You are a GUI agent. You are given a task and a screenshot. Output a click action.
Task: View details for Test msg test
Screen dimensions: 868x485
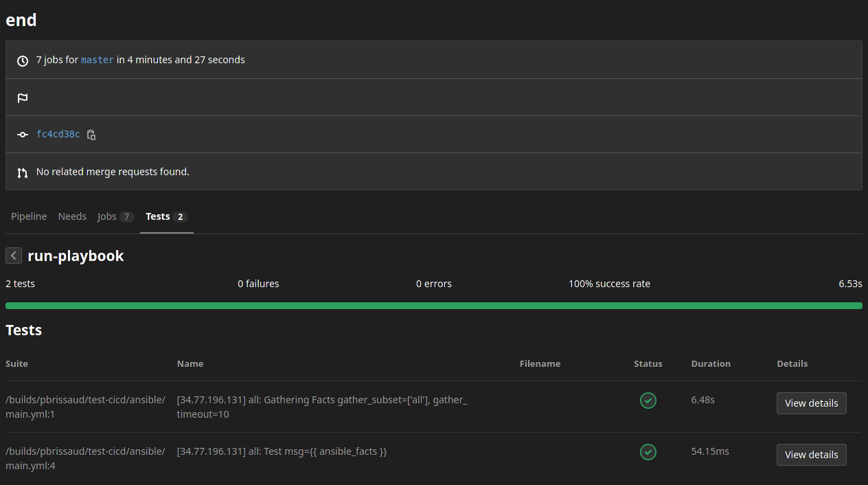(x=812, y=455)
